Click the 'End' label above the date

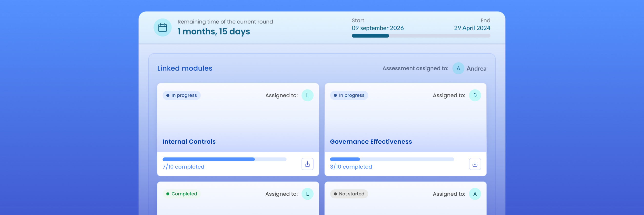(x=485, y=21)
